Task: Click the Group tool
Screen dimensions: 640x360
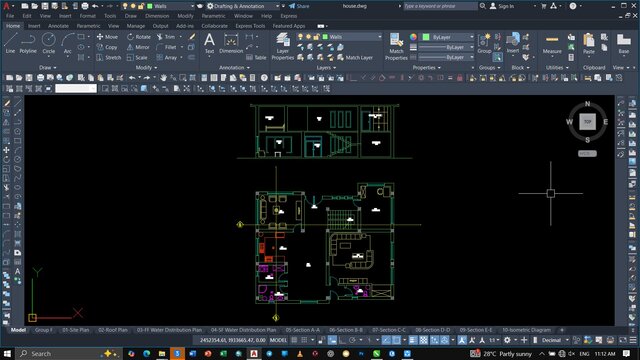Action: [x=484, y=43]
